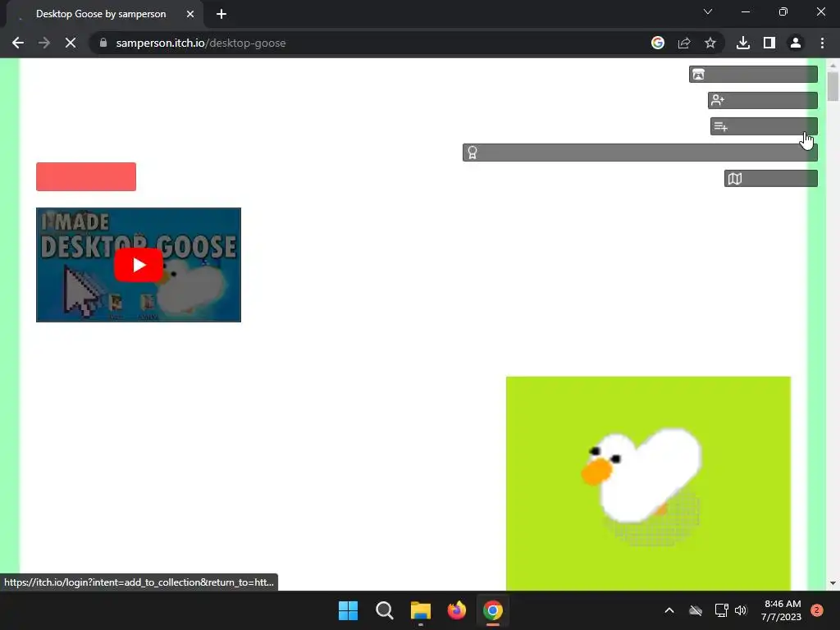Play the YouTube Desktop Goose video

click(138, 265)
